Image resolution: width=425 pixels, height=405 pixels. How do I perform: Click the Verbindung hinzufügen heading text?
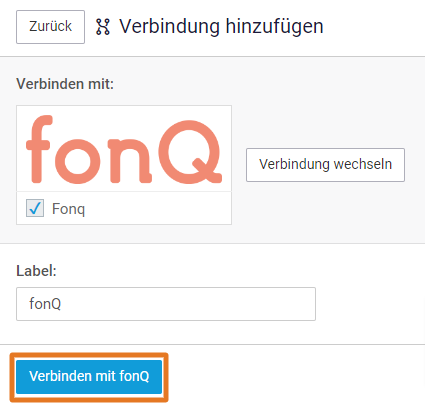[x=221, y=26]
